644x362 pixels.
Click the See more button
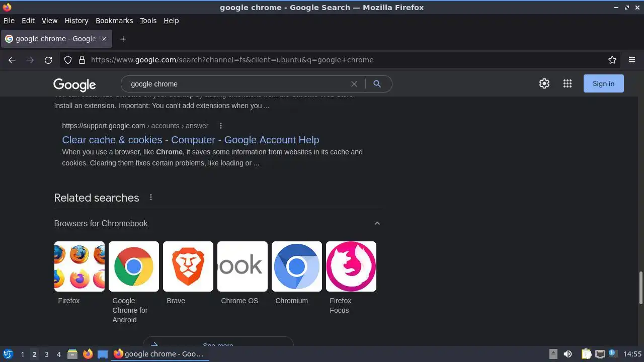[218, 341]
